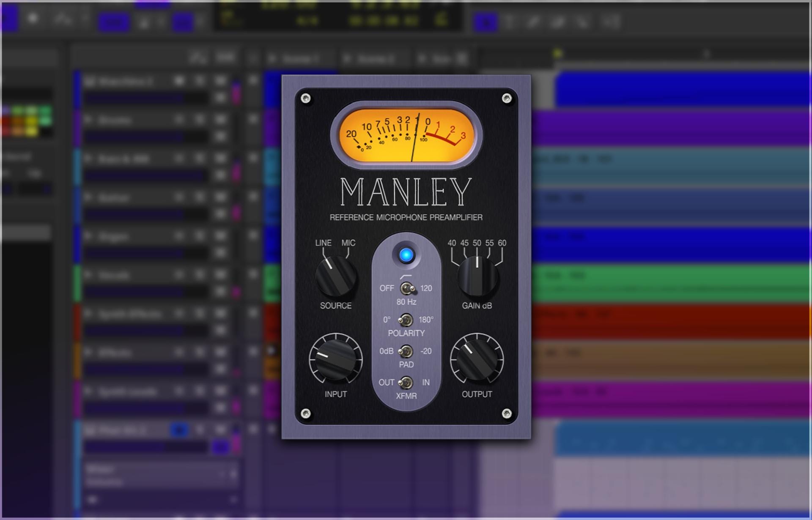Toggle the blue power LED button
The height and width of the screenshot is (520, 812).
click(x=406, y=255)
